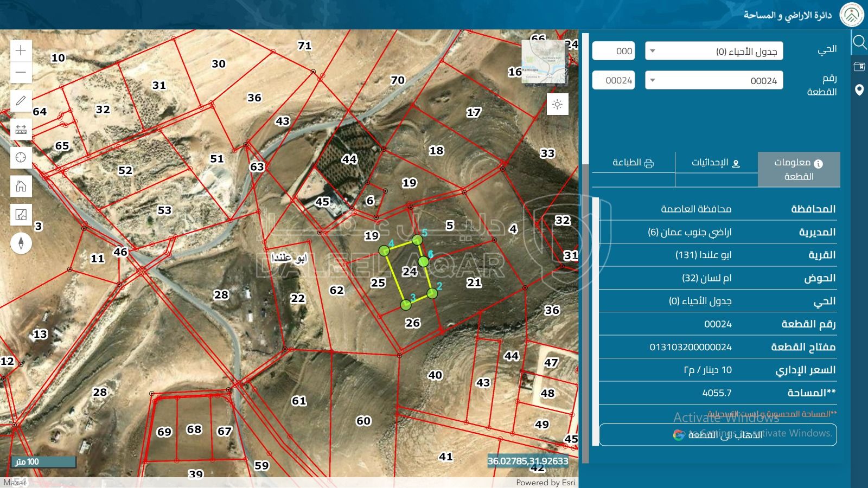Select the pencil draw tool
This screenshot has width=868, height=488.
(21, 101)
